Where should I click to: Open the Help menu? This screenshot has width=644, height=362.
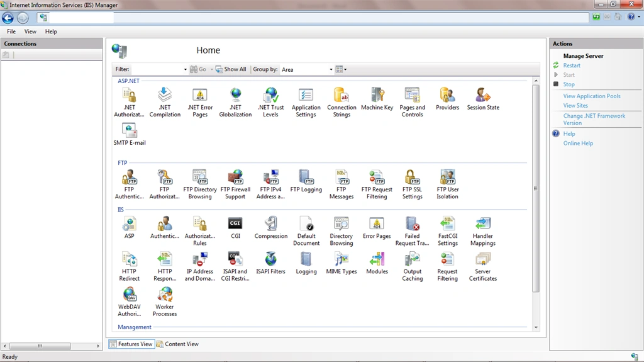tap(51, 31)
